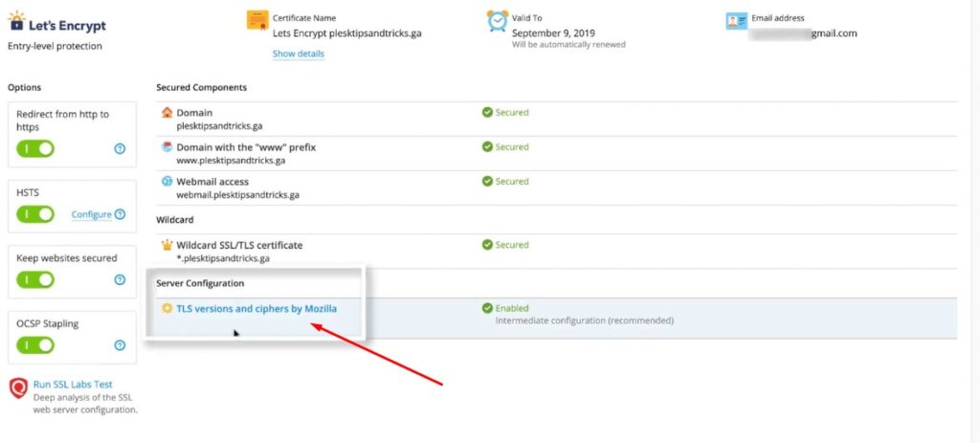Image resolution: width=980 pixels, height=443 pixels.
Task: Click the September 9, 2019 expiry date
Action: click(x=554, y=33)
